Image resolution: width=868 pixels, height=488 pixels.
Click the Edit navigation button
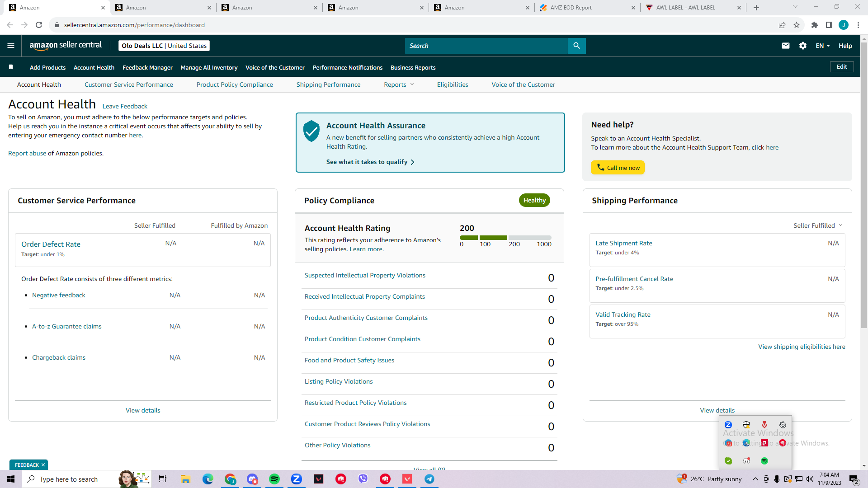(842, 67)
